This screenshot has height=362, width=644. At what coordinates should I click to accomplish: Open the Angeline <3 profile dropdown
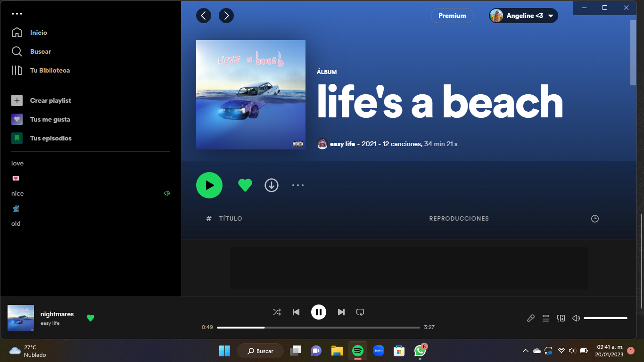(523, 16)
